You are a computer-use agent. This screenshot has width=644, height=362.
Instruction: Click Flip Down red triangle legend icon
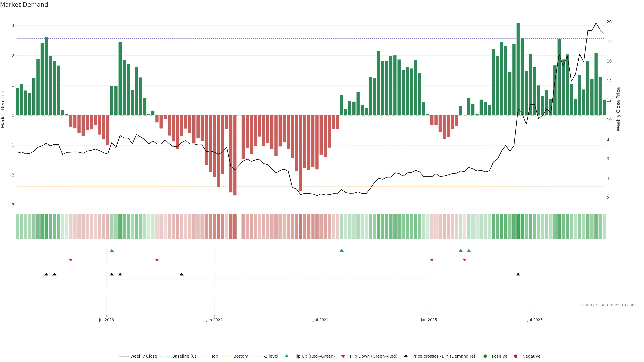click(343, 356)
